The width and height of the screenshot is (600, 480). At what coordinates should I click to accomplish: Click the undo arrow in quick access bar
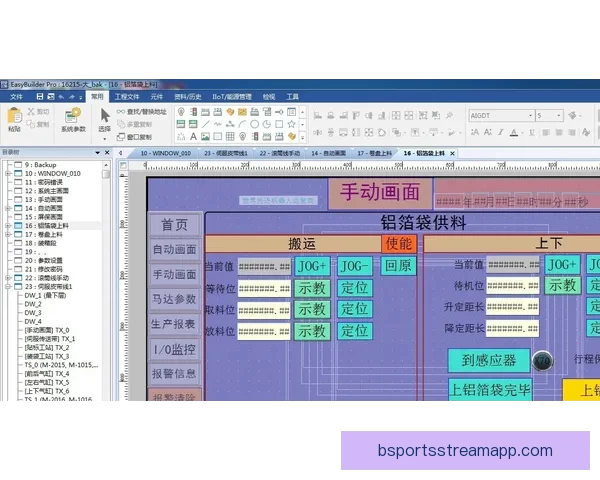pyautogui.click(x=61, y=97)
